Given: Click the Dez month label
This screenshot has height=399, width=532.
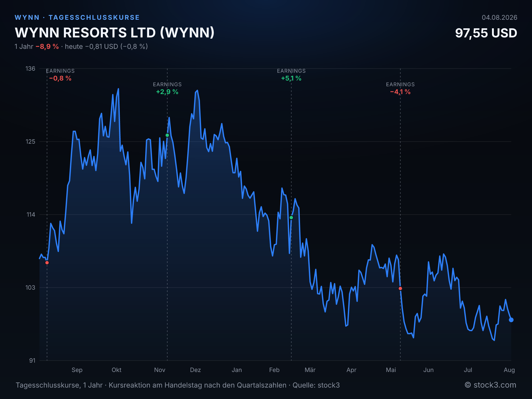Looking at the screenshot, I should point(195,370).
